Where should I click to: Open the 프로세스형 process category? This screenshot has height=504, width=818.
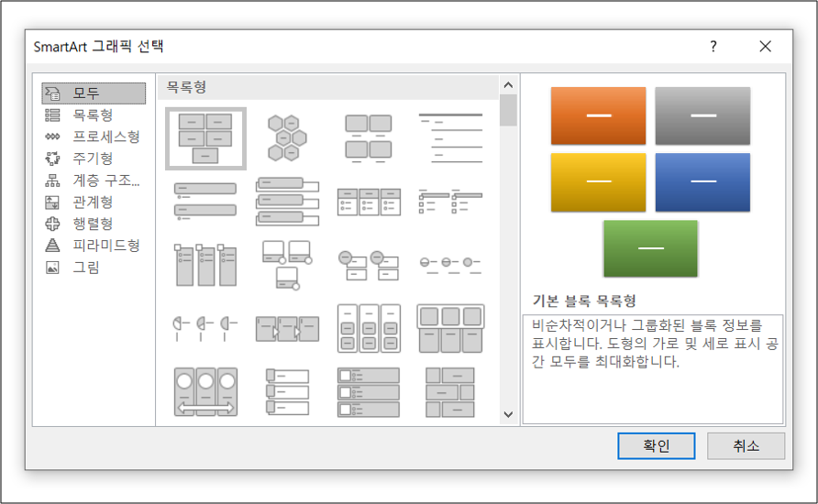click(94, 137)
